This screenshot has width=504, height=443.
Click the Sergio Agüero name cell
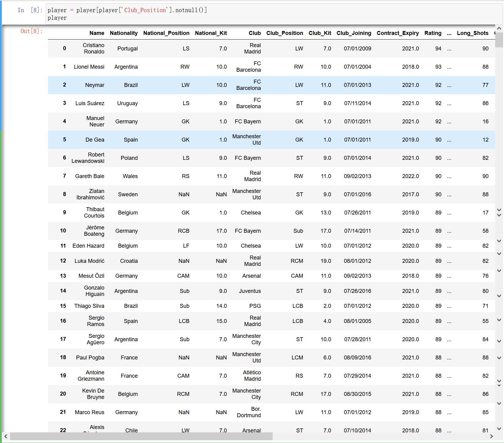(95, 339)
